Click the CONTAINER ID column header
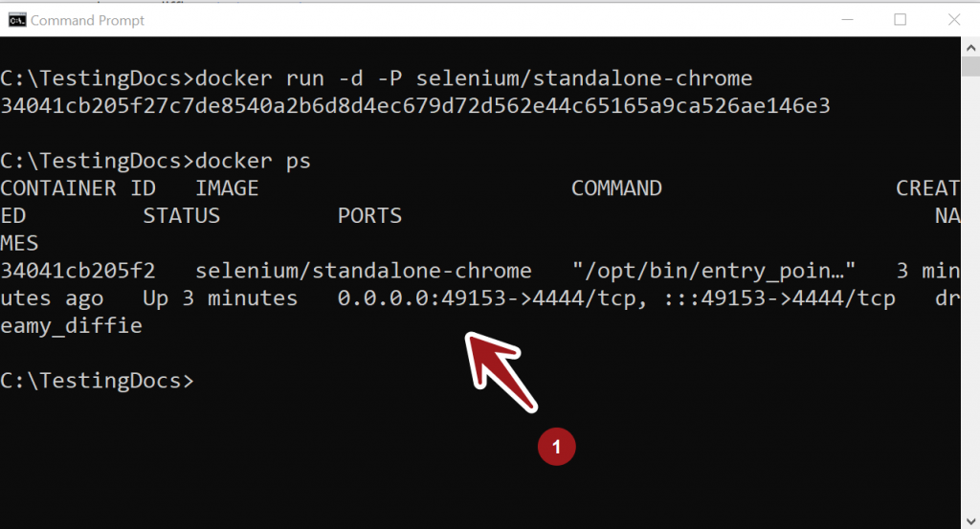Screen dimensions: 980x529 pos(78,188)
